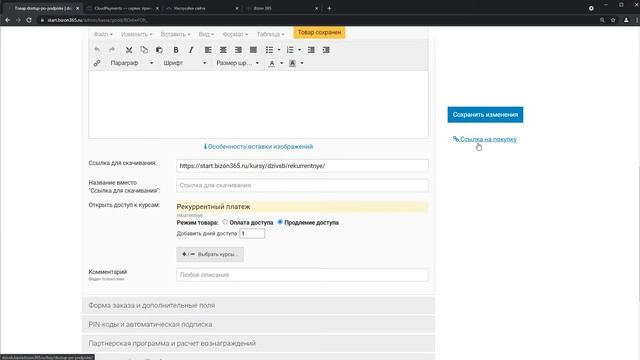
Task: Open Особенность вставки изображений info link
Action: click(258, 147)
